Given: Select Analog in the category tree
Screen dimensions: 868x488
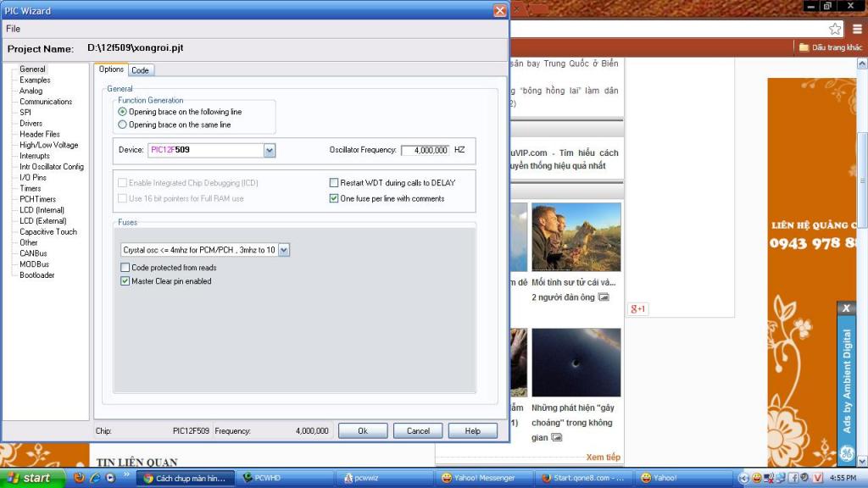Looking at the screenshot, I should click(31, 91).
